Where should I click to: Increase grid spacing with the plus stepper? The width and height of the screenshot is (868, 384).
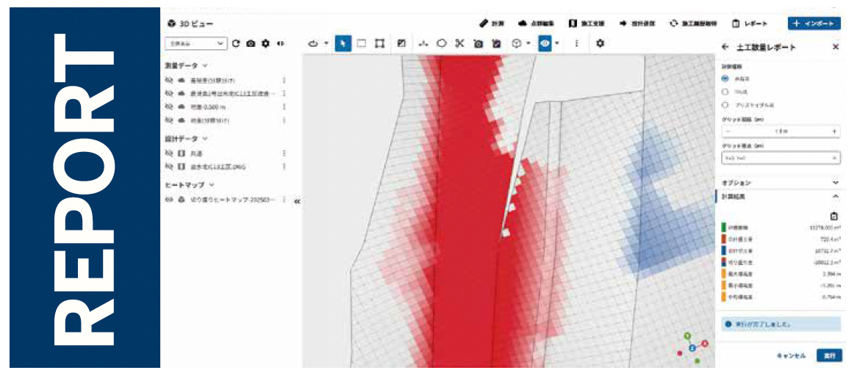click(x=833, y=131)
